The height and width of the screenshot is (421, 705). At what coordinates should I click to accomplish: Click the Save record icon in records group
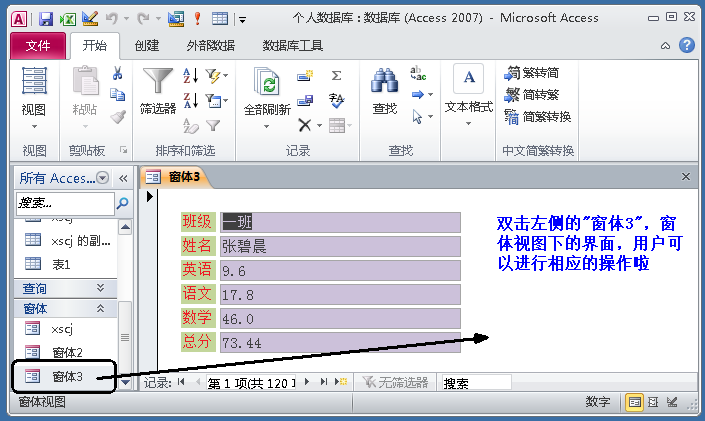(305, 100)
